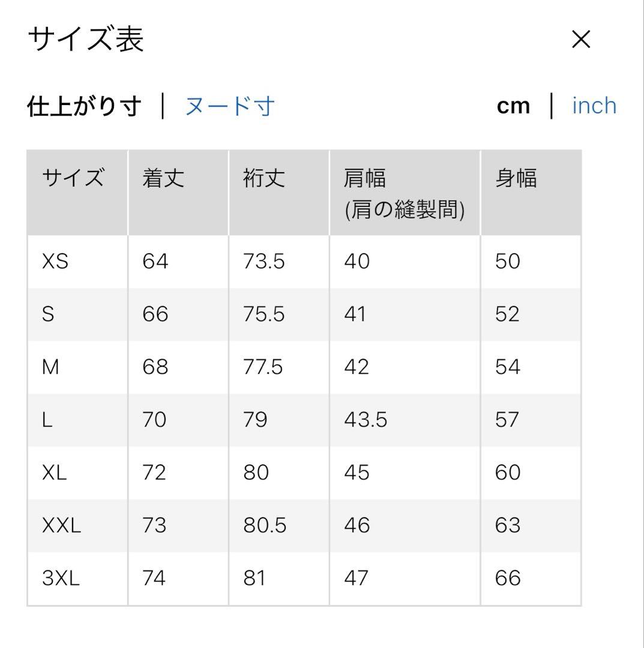Select the 仕上がり寸 tab
The height and width of the screenshot is (648, 644).
pyautogui.click(x=84, y=106)
